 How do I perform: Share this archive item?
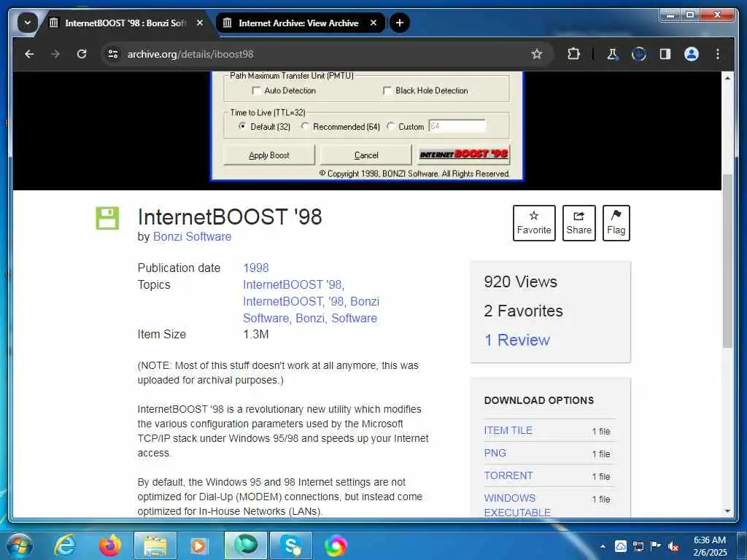click(578, 223)
